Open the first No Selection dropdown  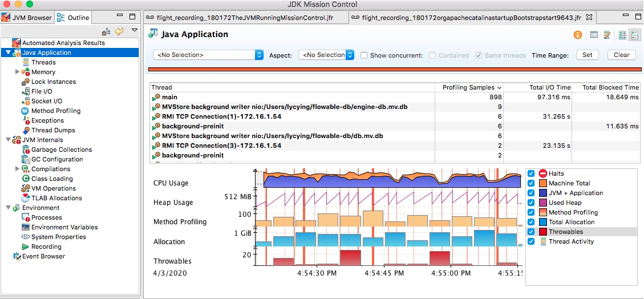(208, 55)
